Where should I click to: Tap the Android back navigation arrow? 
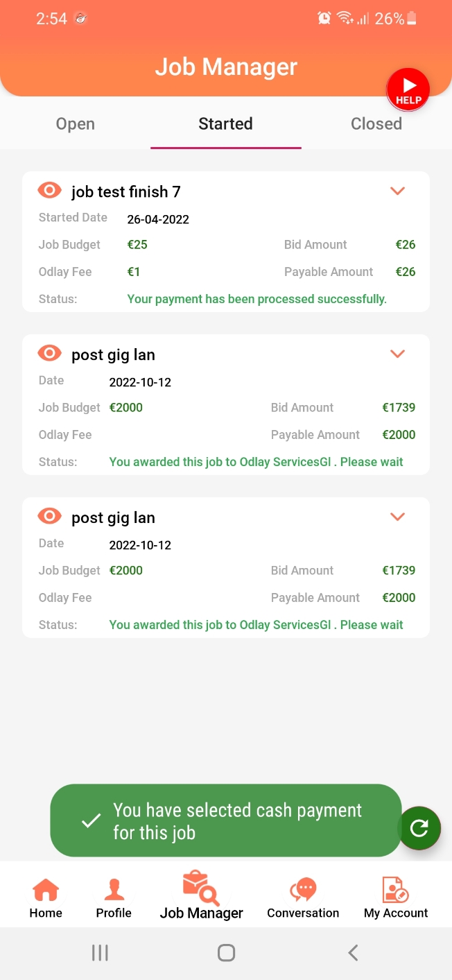[353, 953]
